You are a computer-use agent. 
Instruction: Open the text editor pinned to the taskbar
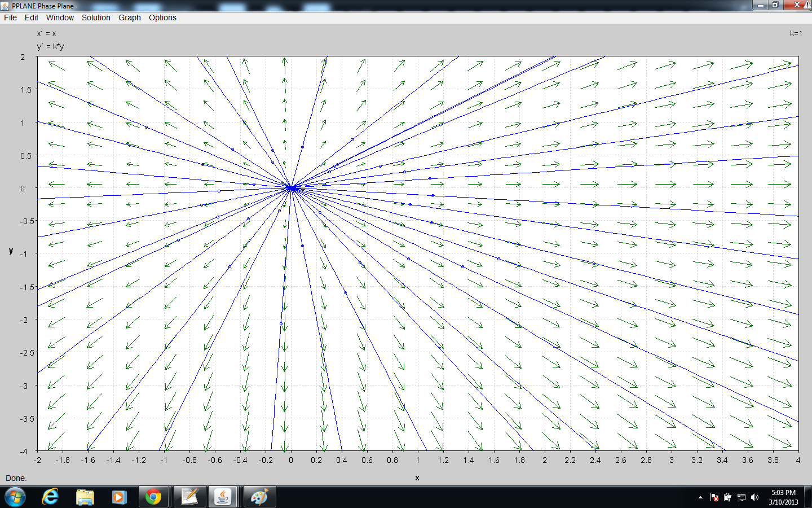pos(188,497)
